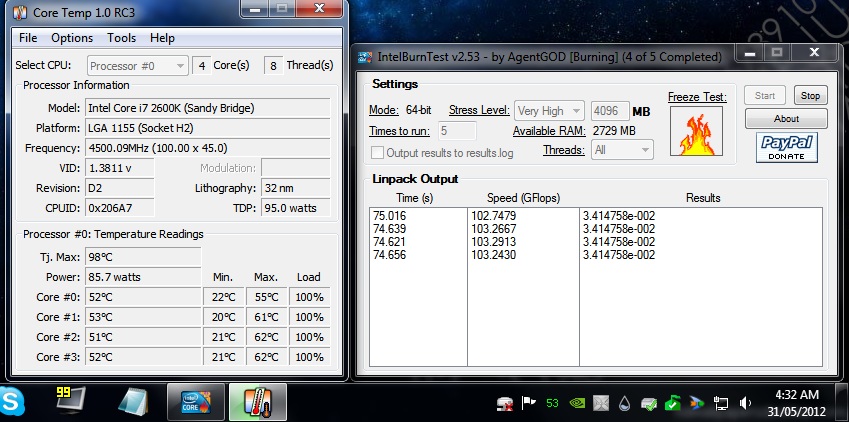Stop the IntelBurnTest stress run

[811, 95]
